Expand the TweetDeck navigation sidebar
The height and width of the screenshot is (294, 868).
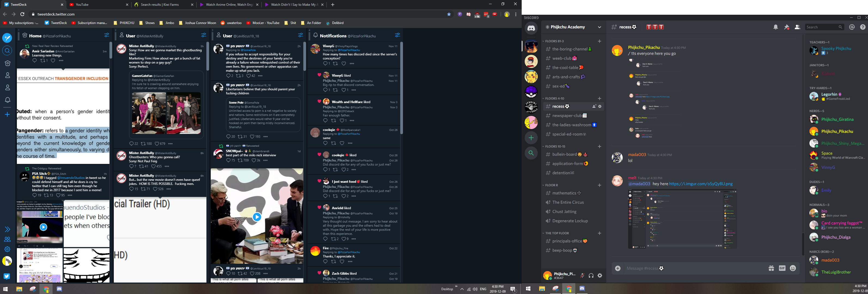7,230
